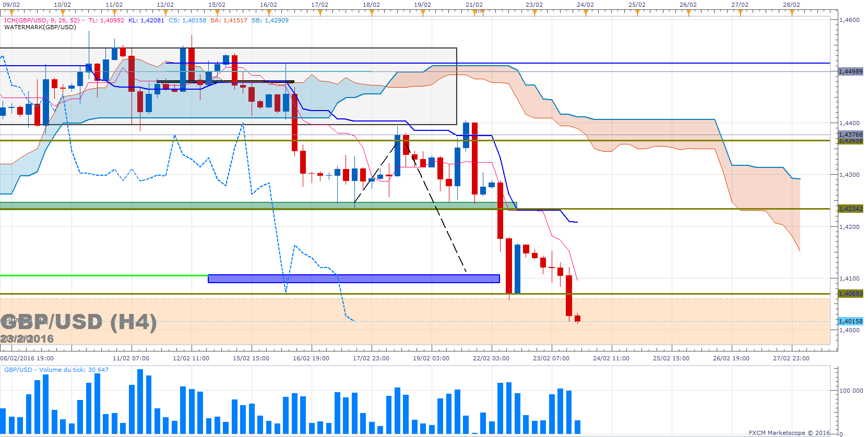The height and width of the screenshot is (437, 868).
Task: Select the 26/02 date label at top
Action: click(688, 5)
